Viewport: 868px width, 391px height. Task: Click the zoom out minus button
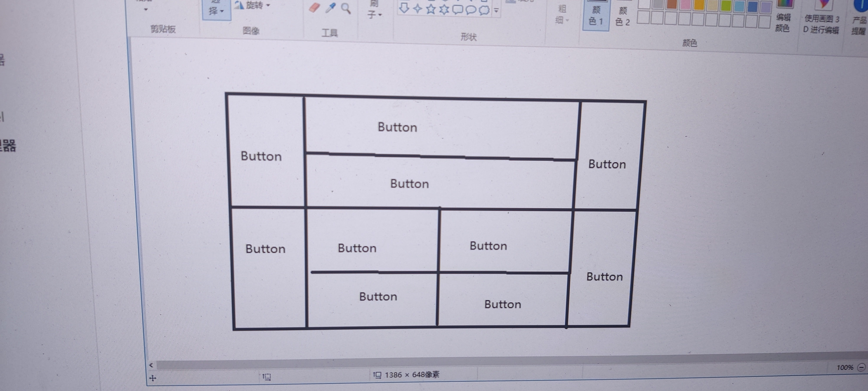[861, 367]
